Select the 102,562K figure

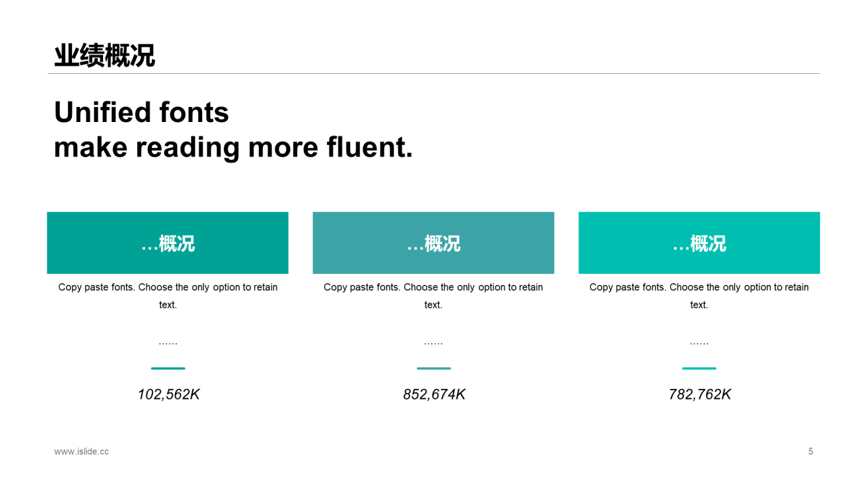pos(168,394)
